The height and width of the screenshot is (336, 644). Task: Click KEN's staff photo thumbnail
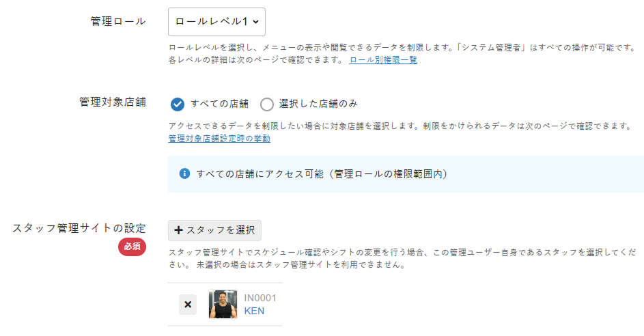click(223, 305)
